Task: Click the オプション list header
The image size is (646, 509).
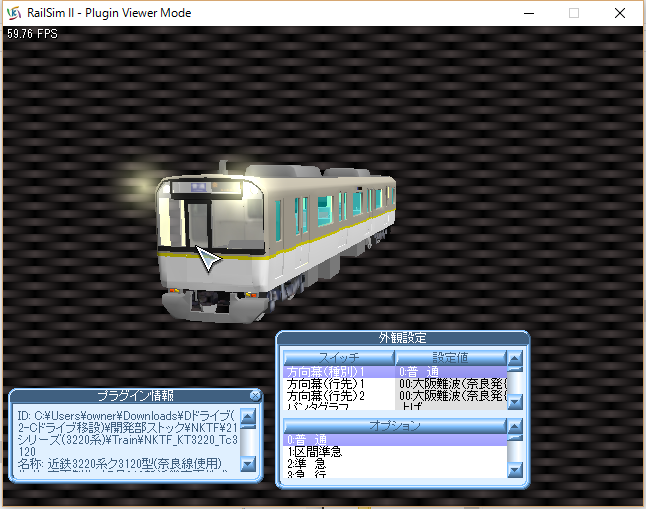Action: click(395, 426)
